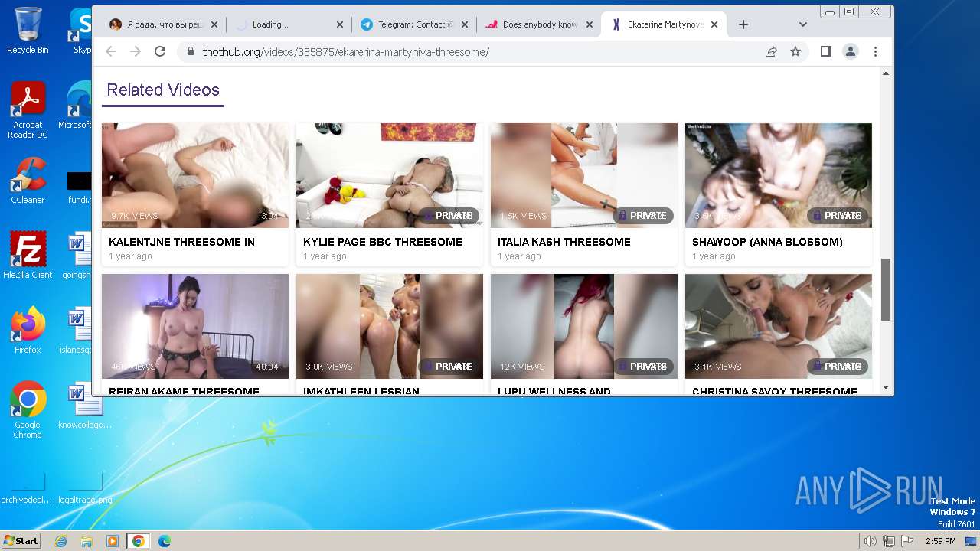Open the Chrome profile menu

(850, 51)
